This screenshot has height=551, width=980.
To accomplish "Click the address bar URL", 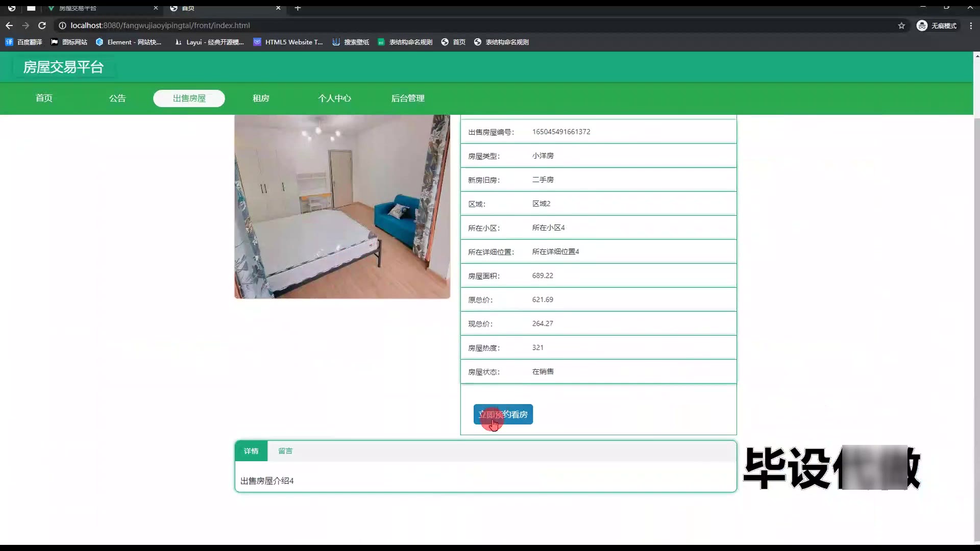I will pyautogui.click(x=160, y=26).
